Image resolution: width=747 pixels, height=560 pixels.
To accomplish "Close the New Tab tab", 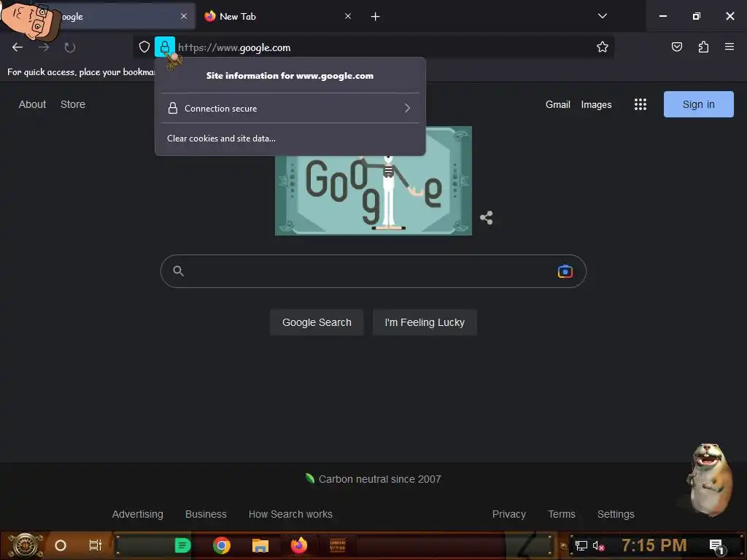I will (348, 16).
